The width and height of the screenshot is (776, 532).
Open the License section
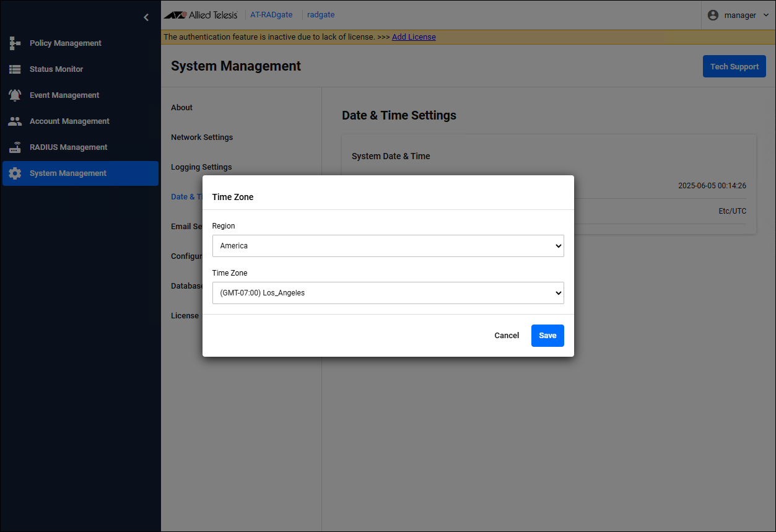pos(185,316)
